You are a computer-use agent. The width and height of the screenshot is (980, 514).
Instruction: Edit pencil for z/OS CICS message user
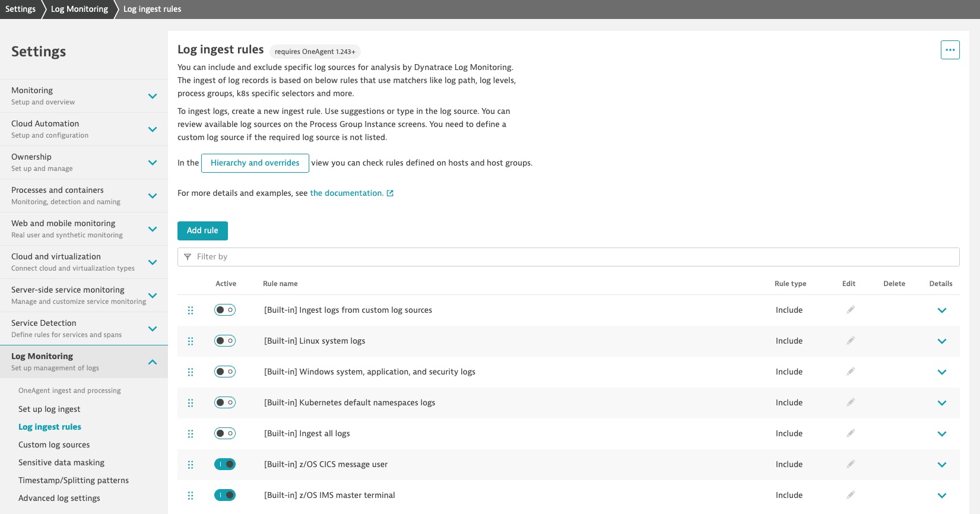(851, 464)
